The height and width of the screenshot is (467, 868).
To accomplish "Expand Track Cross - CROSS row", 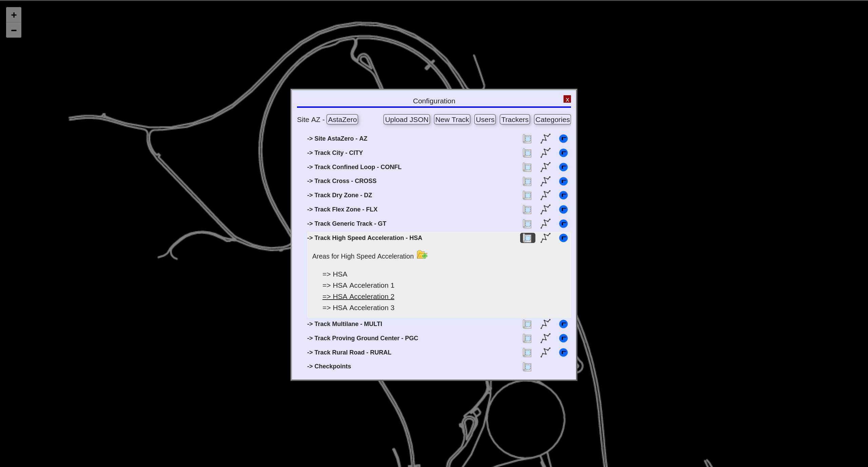I will click(x=342, y=181).
